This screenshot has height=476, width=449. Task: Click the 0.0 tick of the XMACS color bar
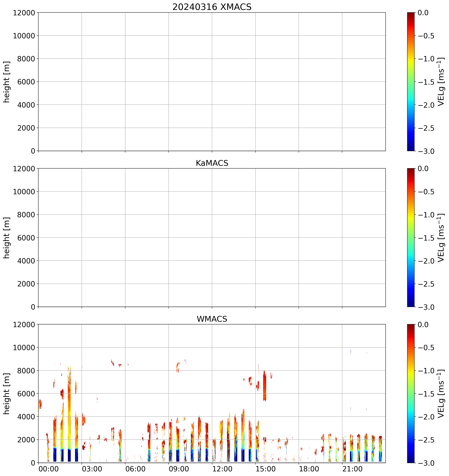point(423,13)
